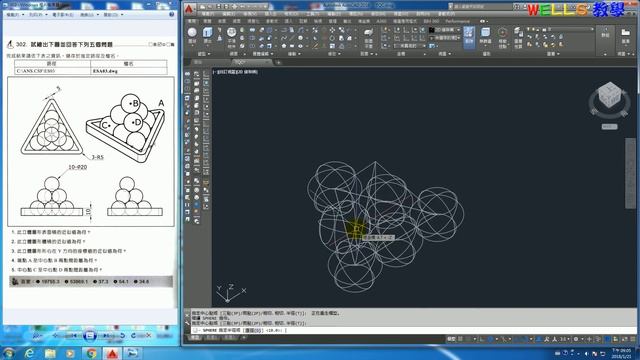Switch to the Solid ribbon tab
The image size is (640, 360).
click(207, 21)
